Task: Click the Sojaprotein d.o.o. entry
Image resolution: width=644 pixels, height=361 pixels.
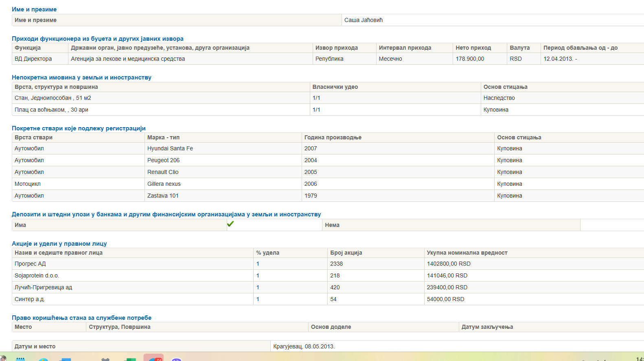Action: pos(37,275)
